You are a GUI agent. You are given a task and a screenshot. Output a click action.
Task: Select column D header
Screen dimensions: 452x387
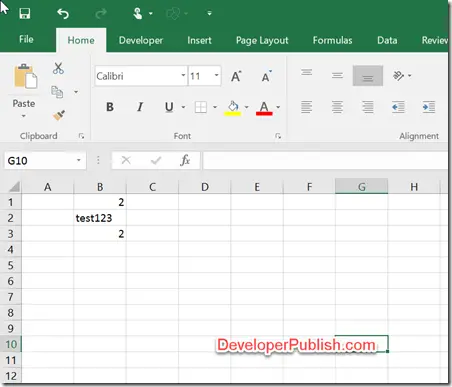(205, 187)
